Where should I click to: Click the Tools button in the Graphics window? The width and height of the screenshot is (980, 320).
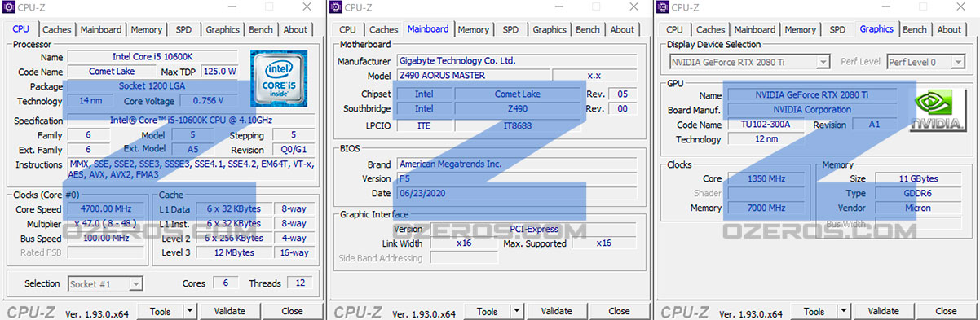coord(814,311)
